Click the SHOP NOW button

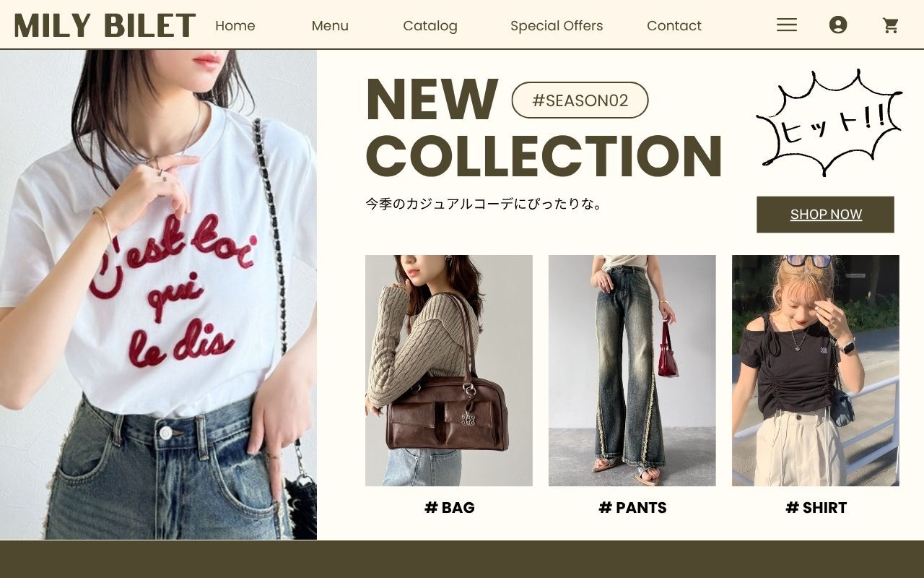pyautogui.click(x=825, y=215)
